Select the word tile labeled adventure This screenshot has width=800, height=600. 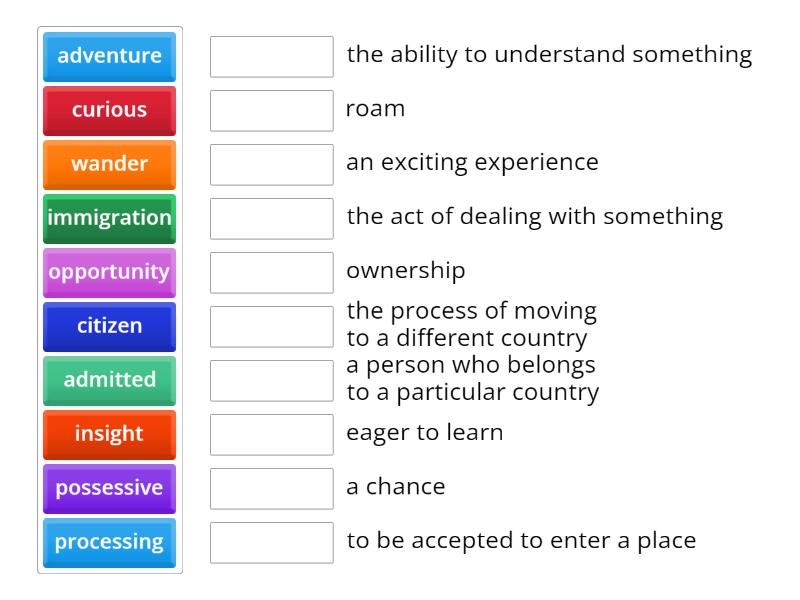pyautogui.click(x=108, y=56)
